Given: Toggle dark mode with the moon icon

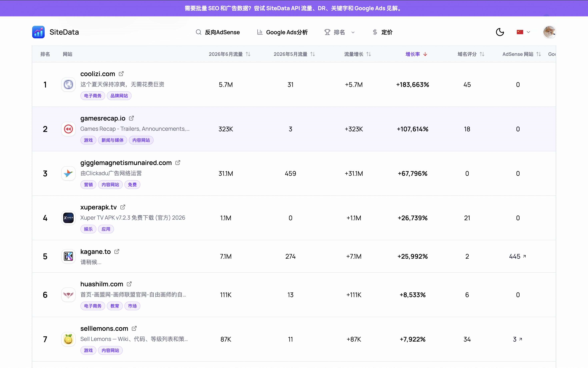Looking at the screenshot, I should click(500, 32).
